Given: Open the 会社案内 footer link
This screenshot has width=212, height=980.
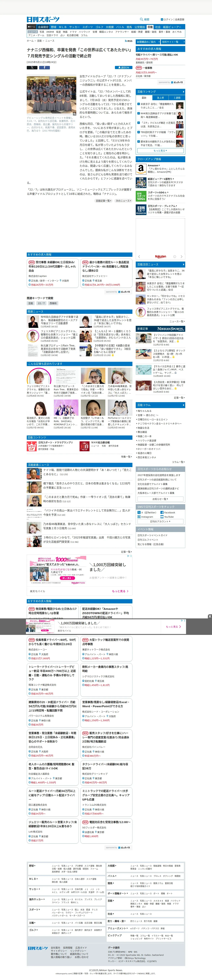Looking at the screenshot, I should coord(55,948).
